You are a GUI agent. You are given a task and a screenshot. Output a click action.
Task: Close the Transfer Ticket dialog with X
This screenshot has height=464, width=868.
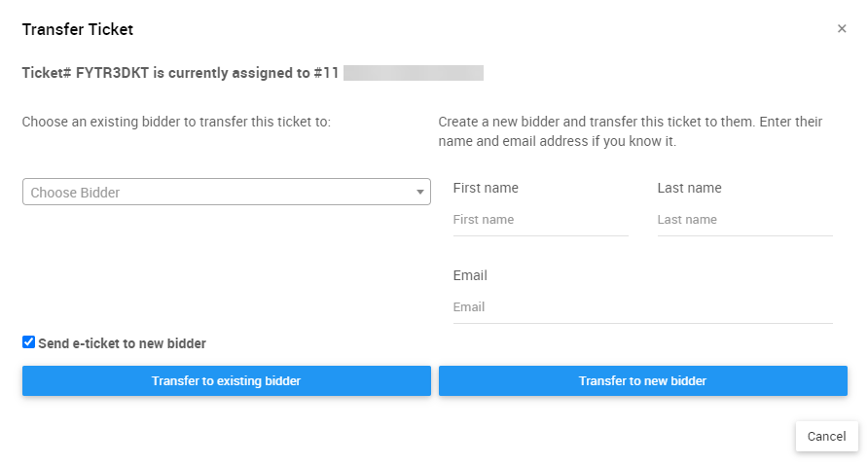[842, 29]
